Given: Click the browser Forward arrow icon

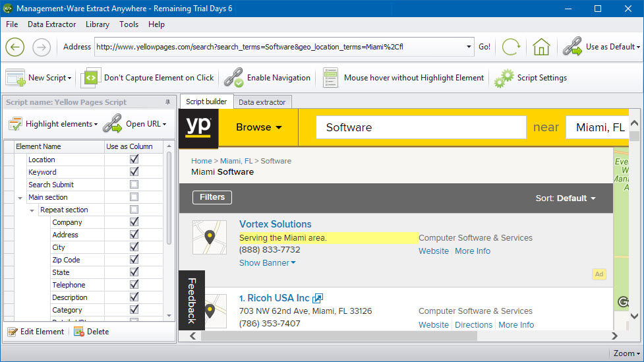Looking at the screenshot, I should (42, 47).
